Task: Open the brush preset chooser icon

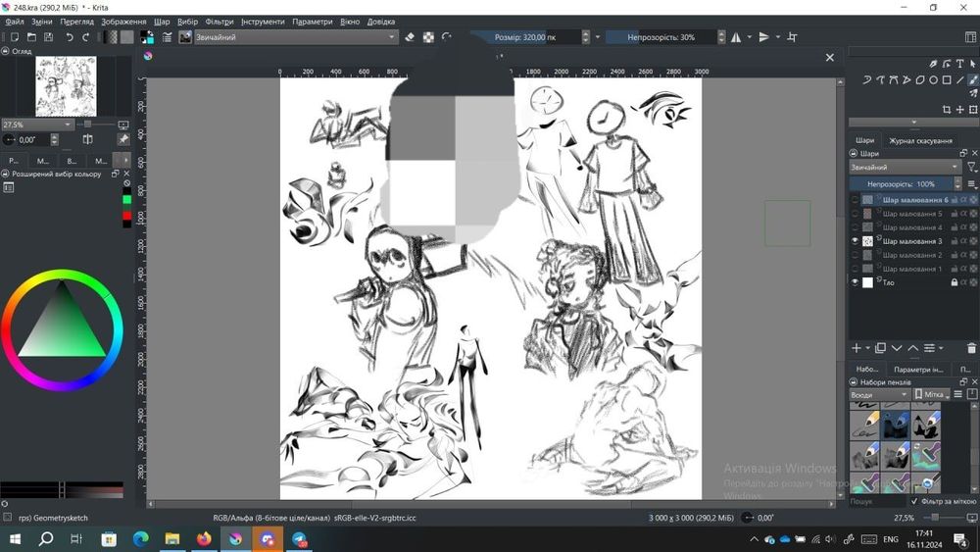Action: [x=185, y=37]
